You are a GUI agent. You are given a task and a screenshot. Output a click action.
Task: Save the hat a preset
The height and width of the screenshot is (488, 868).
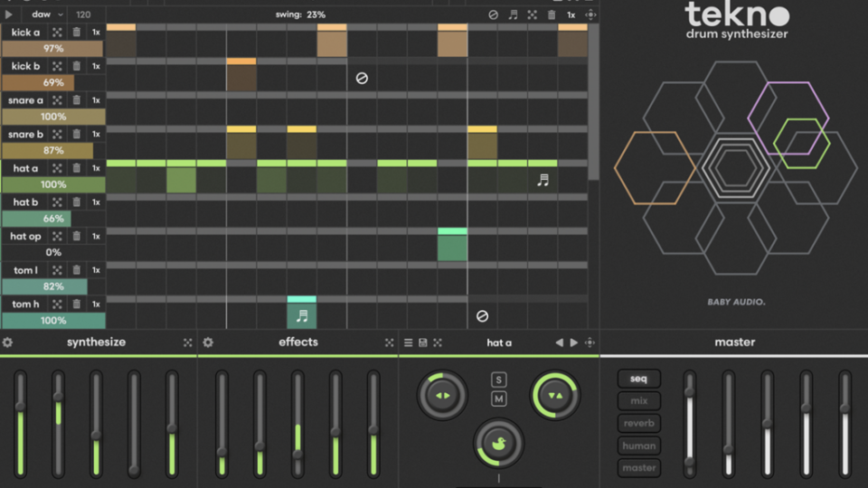(x=423, y=343)
